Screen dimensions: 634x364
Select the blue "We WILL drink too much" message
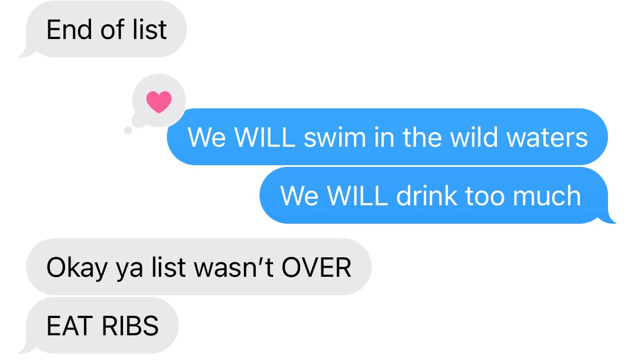[434, 196]
